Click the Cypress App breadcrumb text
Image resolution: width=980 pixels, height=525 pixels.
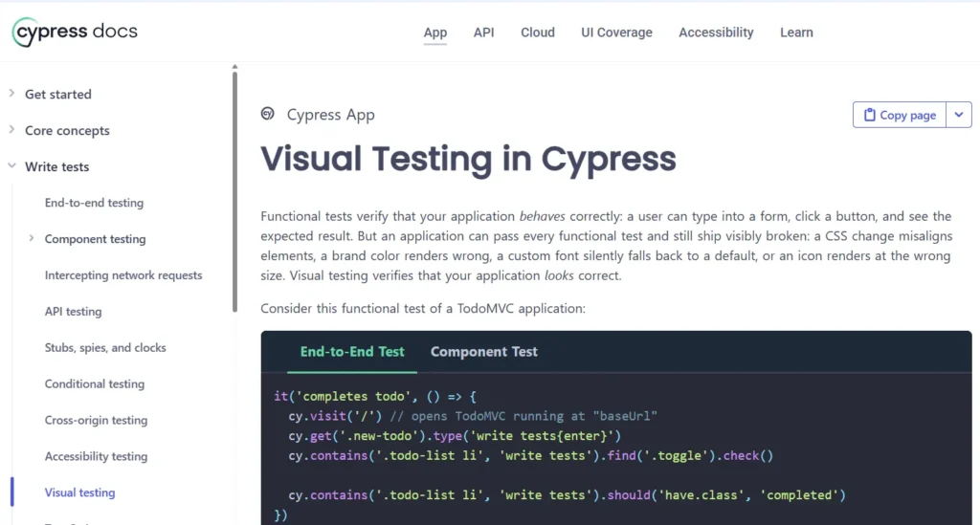(x=330, y=115)
